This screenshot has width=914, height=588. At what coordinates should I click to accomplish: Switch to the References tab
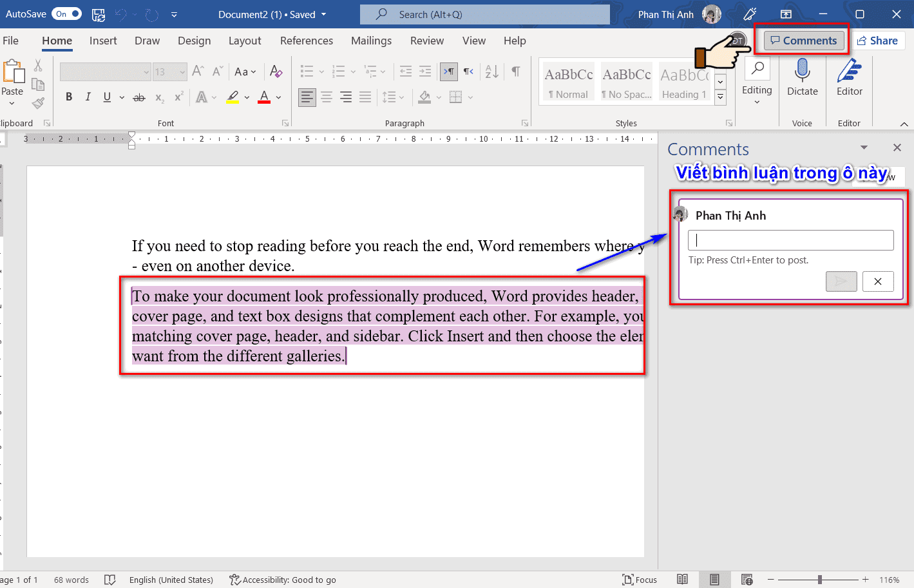click(x=307, y=41)
